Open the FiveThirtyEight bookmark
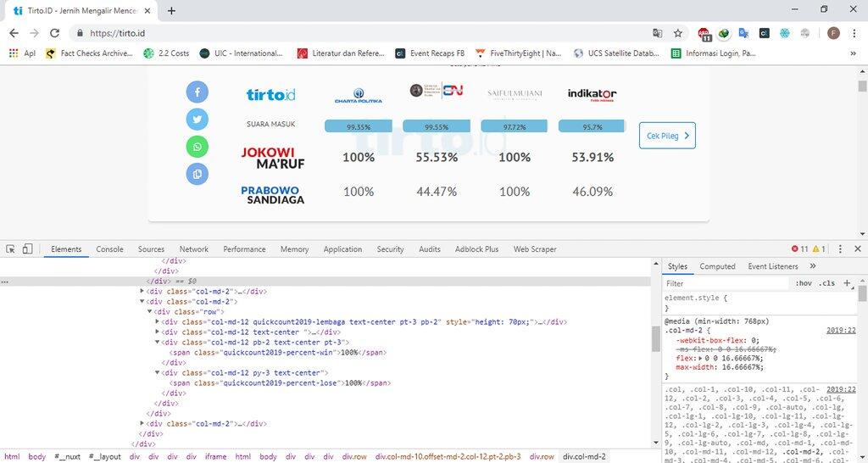 coord(519,53)
